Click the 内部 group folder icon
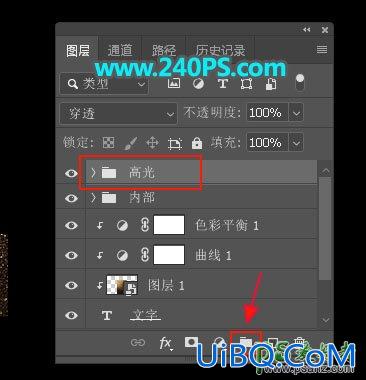 click(109, 198)
